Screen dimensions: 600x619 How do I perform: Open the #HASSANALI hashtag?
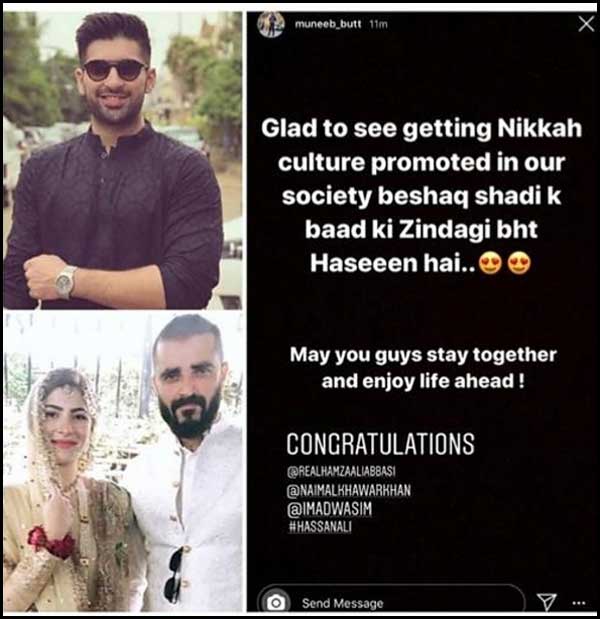(x=320, y=527)
